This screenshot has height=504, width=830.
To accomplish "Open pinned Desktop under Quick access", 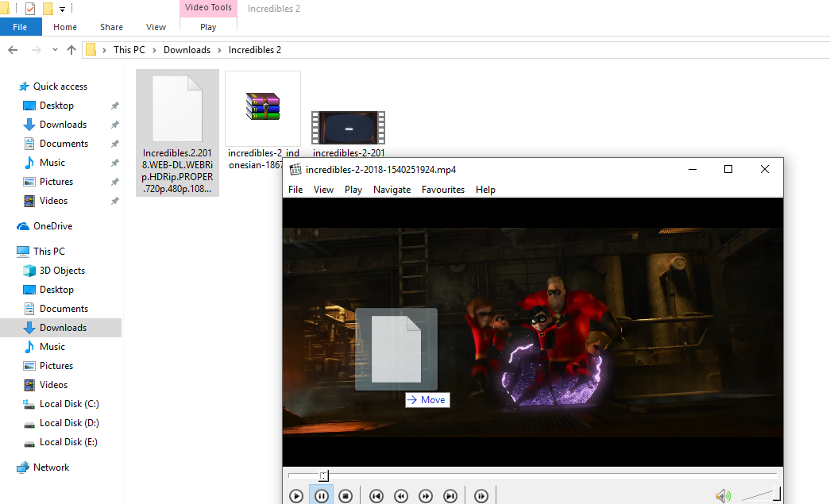I will [x=56, y=106].
